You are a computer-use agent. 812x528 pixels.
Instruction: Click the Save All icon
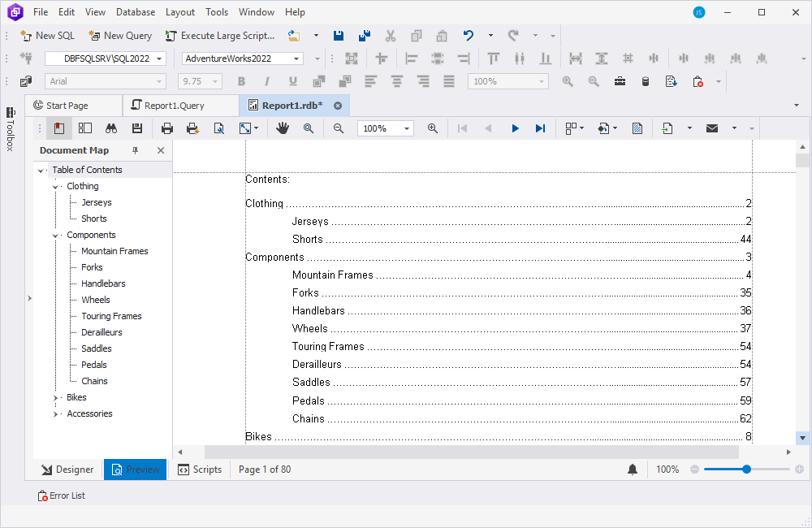[365, 36]
